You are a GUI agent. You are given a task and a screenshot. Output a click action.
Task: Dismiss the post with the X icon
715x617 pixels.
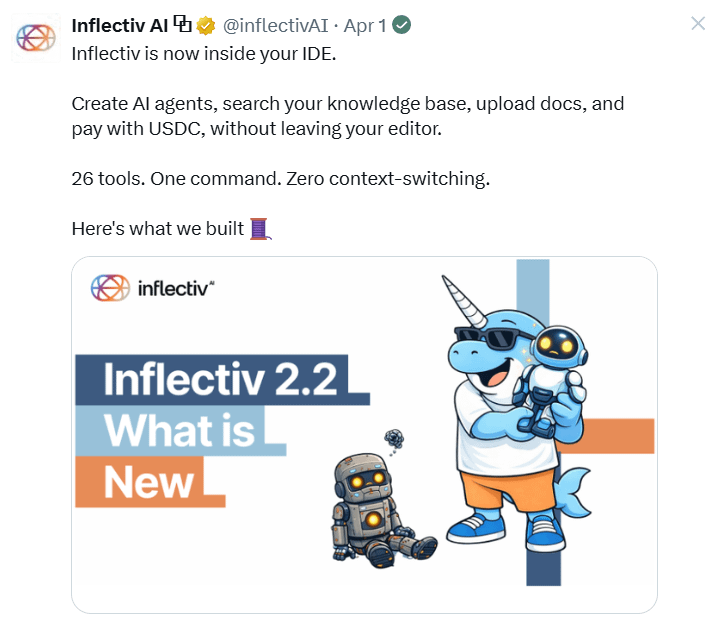698,23
